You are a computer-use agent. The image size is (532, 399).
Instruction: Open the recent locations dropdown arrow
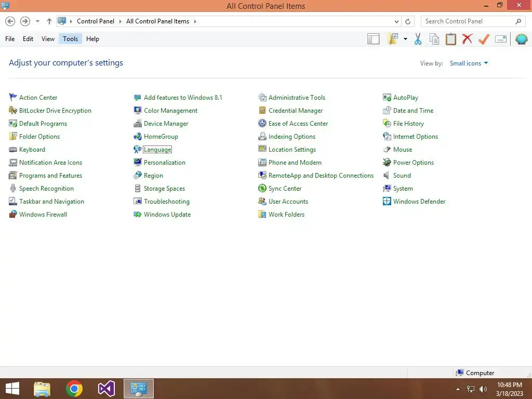pos(37,21)
